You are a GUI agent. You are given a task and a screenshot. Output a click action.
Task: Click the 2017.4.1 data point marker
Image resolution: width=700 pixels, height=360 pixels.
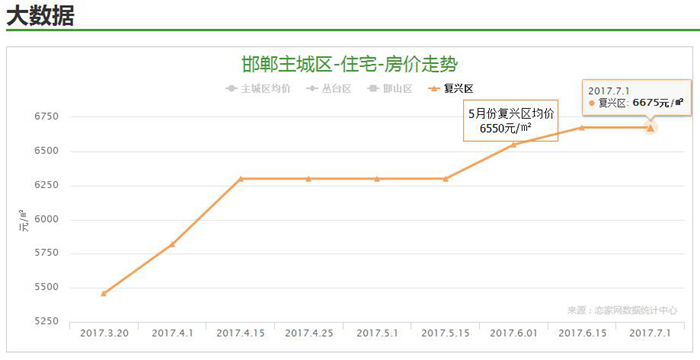(x=172, y=244)
